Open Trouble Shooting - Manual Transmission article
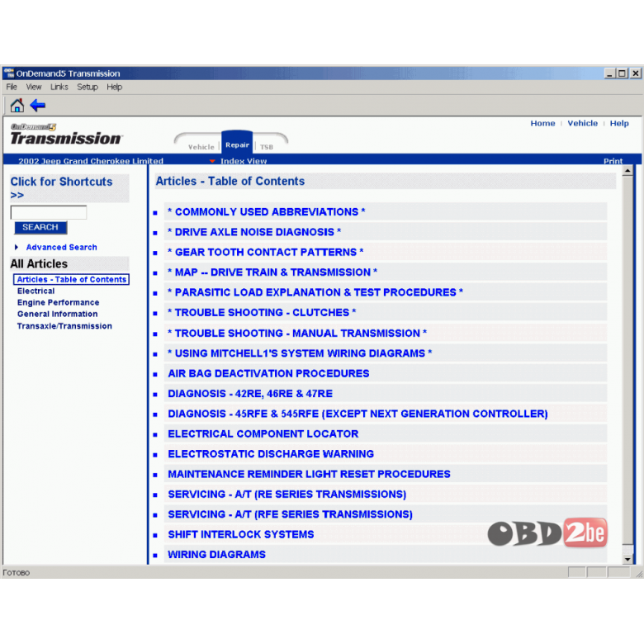Image resolution: width=644 pixels, height=644 pixels. [x=297, y=333]
